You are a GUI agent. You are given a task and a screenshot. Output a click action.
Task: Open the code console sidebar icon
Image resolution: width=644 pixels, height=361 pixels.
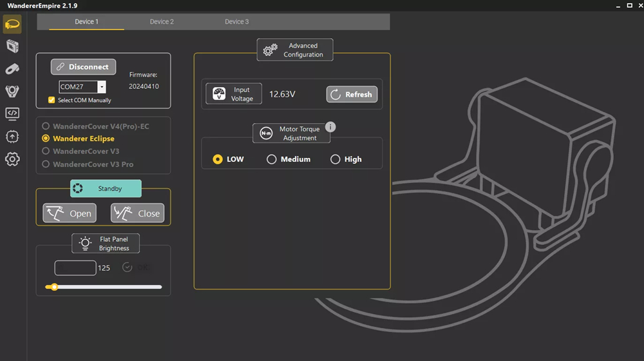(12, 114)
